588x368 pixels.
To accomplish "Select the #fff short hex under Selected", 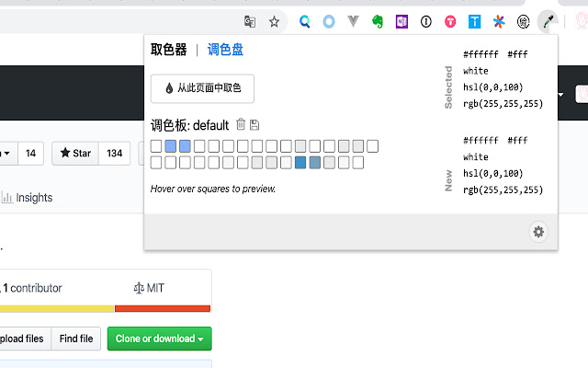I will tap(517, 54).
